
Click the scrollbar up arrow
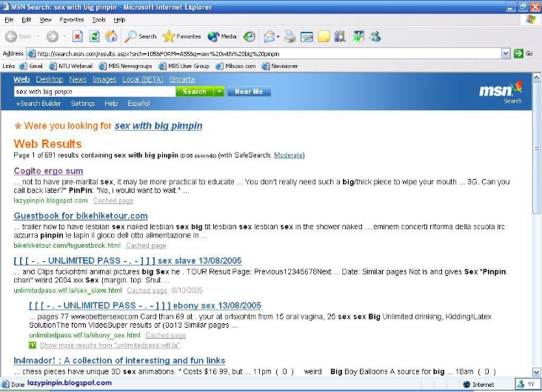pyautogui.click(x=536, y=78)
